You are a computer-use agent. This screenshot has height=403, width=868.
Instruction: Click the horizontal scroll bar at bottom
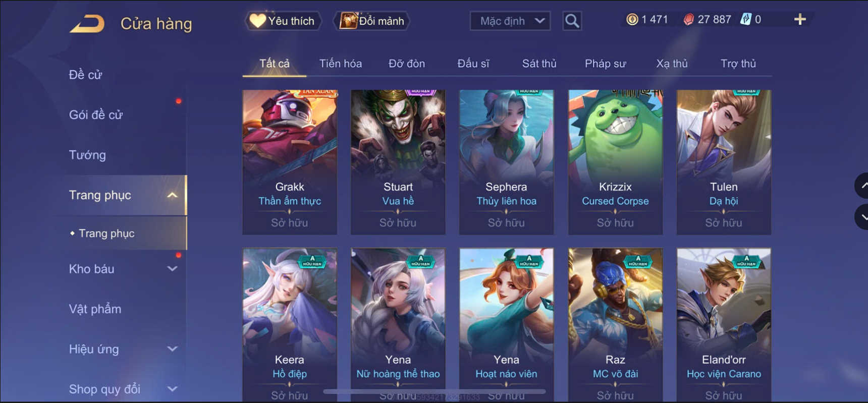(434, 391)
